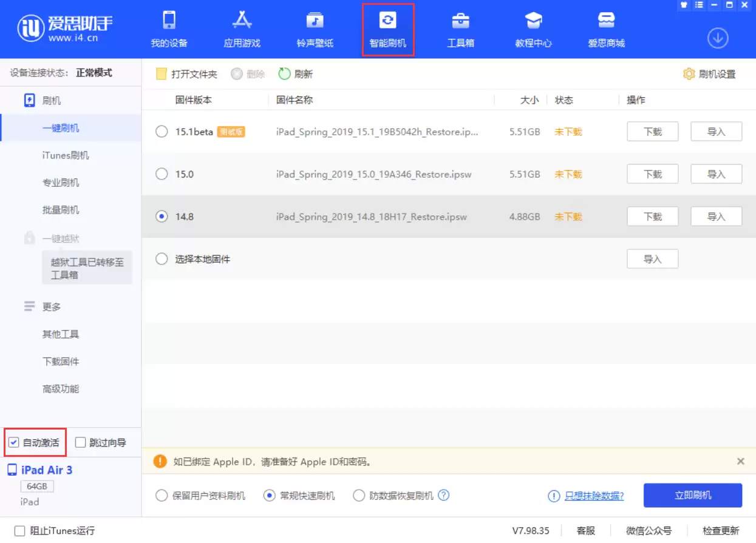Click the 测试版 beta tag

(231, 132)
